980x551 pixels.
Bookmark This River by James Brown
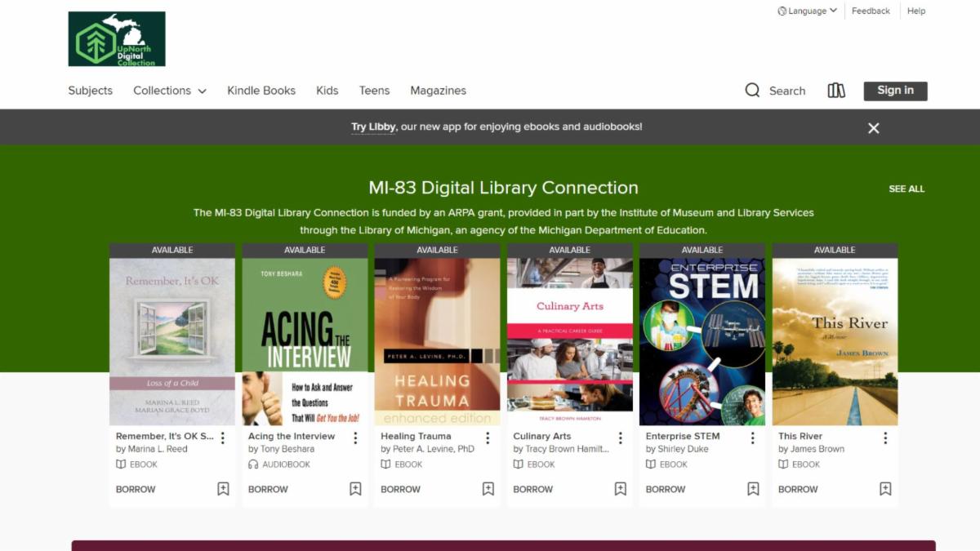pos(885,489)
